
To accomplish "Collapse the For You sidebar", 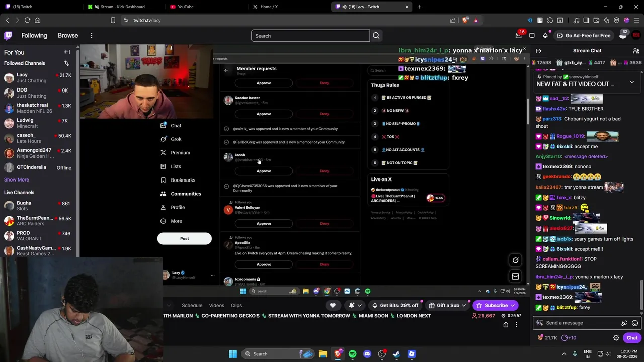I will tap(67, 52).
